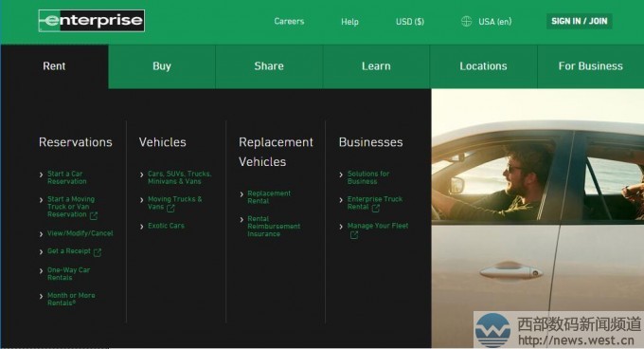Open Start a Car Reservation link
Screen dimensions: 644x349
[x=67, y=177]
